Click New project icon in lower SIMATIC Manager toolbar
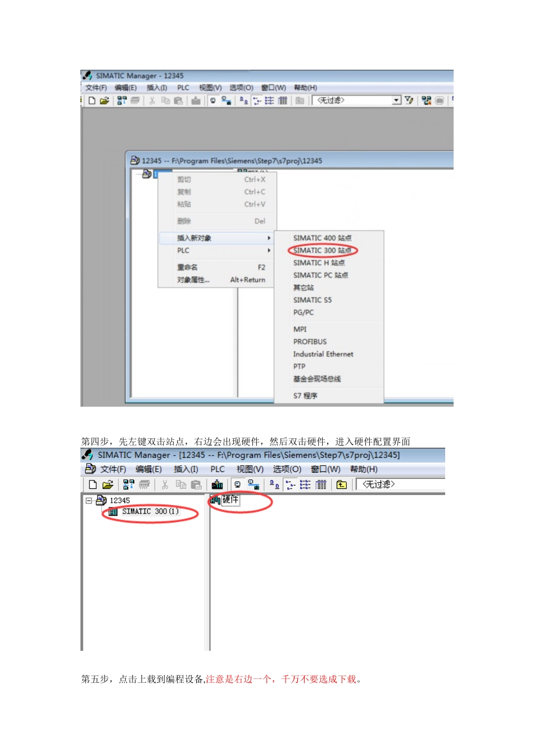This screenshot has height=756, width=534. 93,484
